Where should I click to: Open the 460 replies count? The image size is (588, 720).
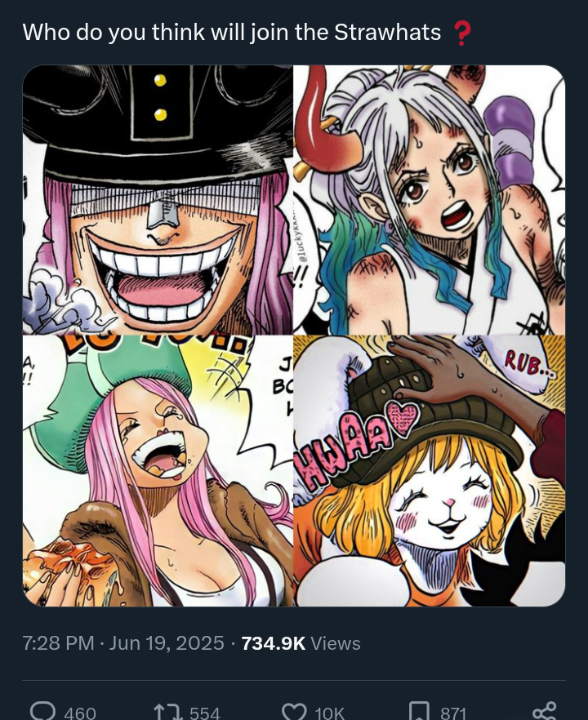(x=80, y=713)
